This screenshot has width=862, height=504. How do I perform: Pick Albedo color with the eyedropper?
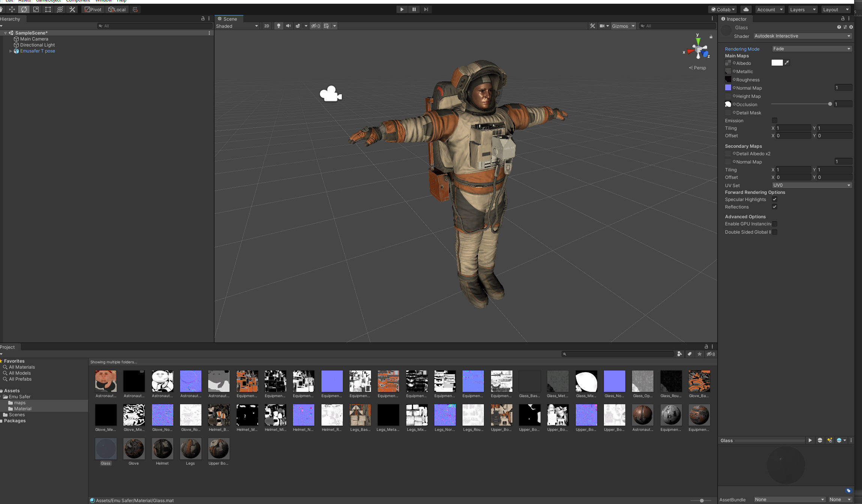[x=787, y=63]
